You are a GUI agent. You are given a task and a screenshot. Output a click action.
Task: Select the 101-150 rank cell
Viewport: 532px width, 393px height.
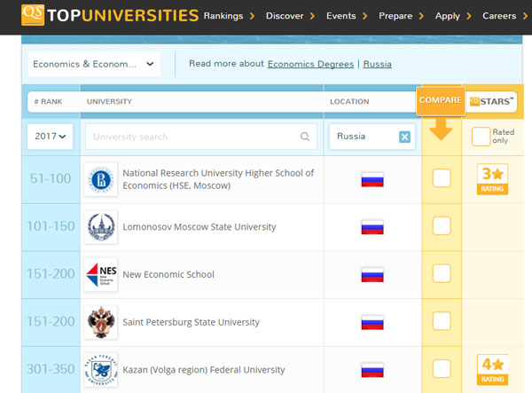coord(51,226)
